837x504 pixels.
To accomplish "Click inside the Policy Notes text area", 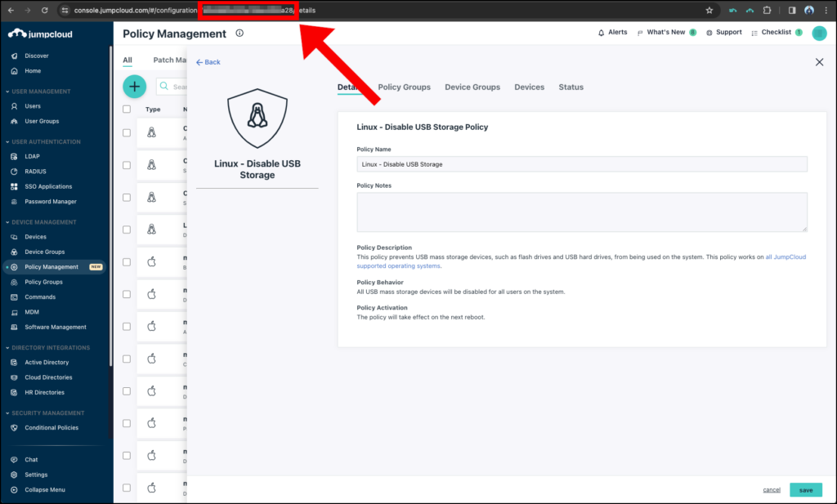I will tap(581, 211).
